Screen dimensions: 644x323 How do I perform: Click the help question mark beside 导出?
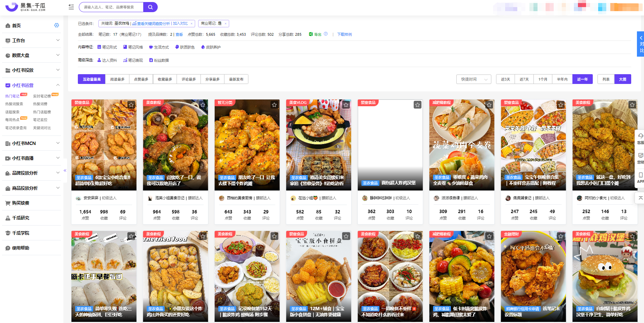(326, 34)
